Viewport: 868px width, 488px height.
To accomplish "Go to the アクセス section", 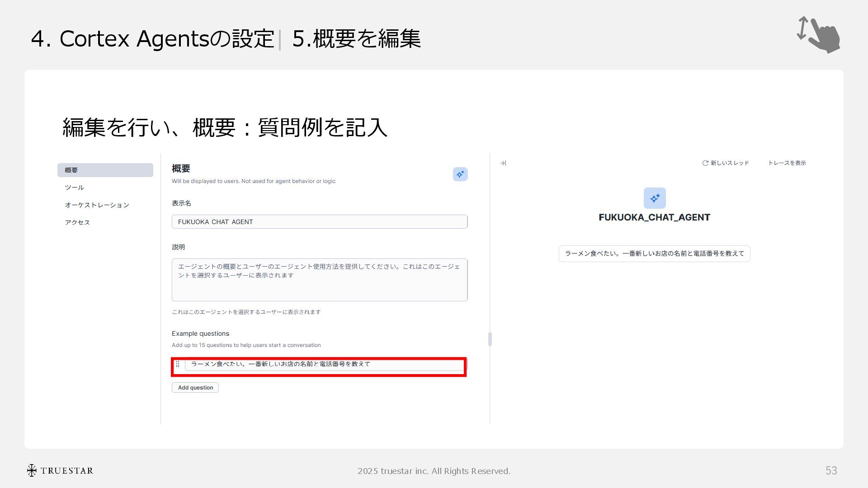I will (x=77, y=222).
